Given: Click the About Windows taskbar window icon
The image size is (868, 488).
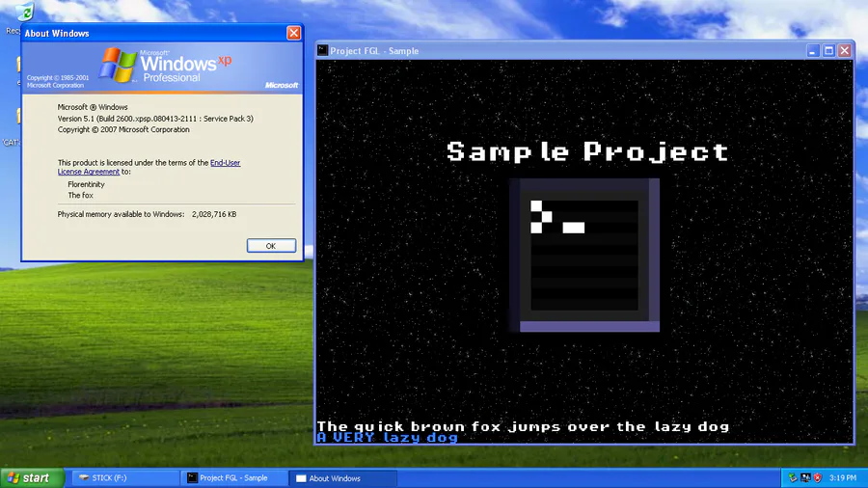Looking at the screenshot, I should point(301,478).
